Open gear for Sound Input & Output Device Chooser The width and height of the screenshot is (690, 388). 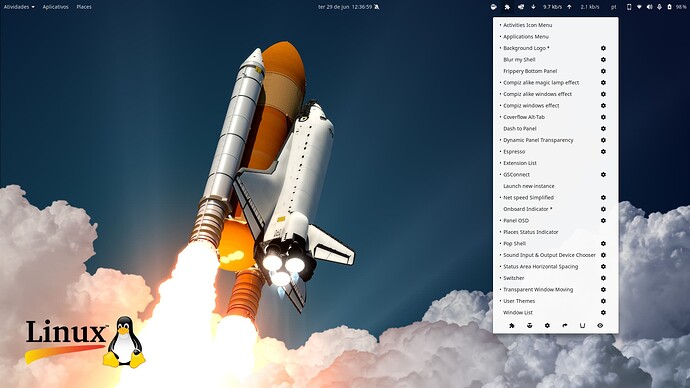603,255
